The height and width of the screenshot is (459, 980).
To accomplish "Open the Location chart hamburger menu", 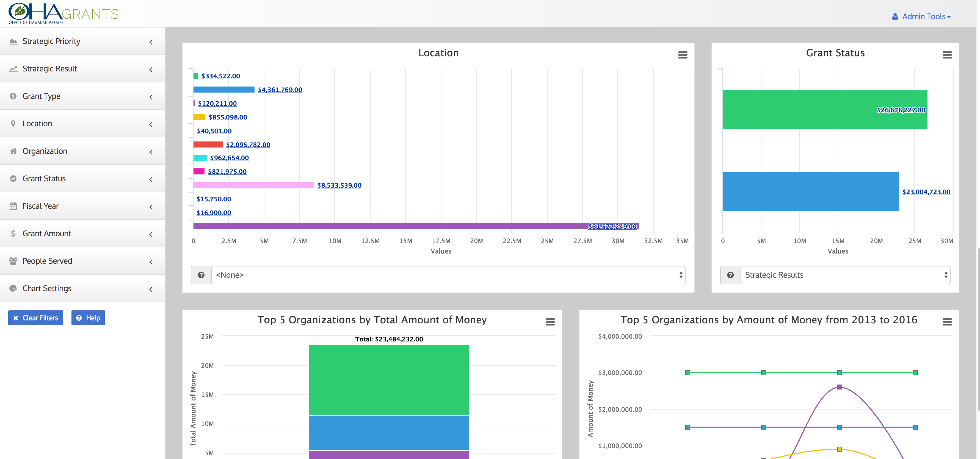I will [683, 55].
